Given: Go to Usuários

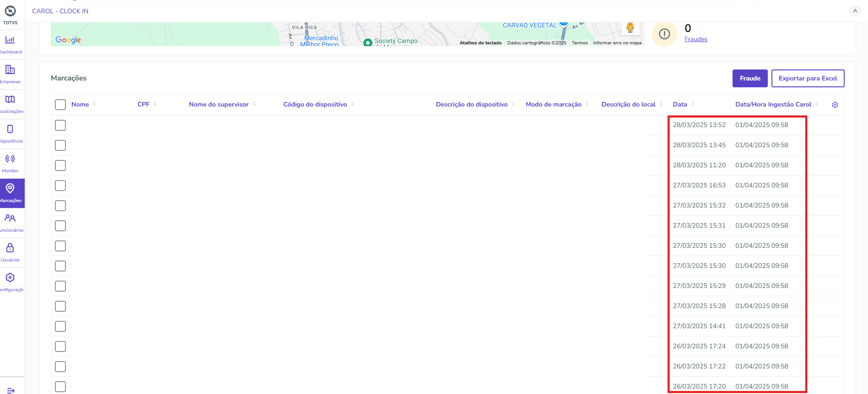Looking at the screenshot, I should (x=10, y=253).
